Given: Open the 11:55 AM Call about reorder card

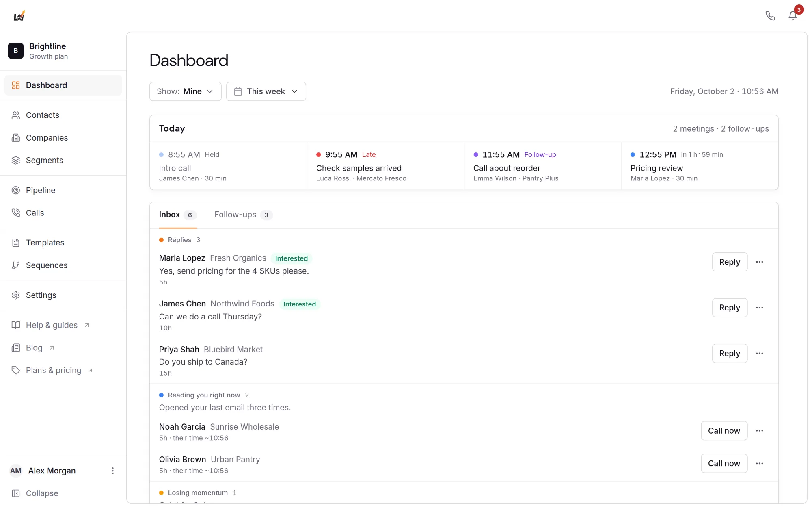Looking at the screenshot, I should [543, 166].
